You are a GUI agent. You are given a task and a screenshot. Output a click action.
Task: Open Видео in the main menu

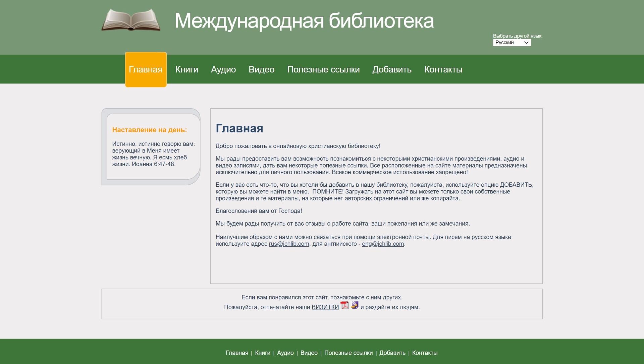click(261, 69)
